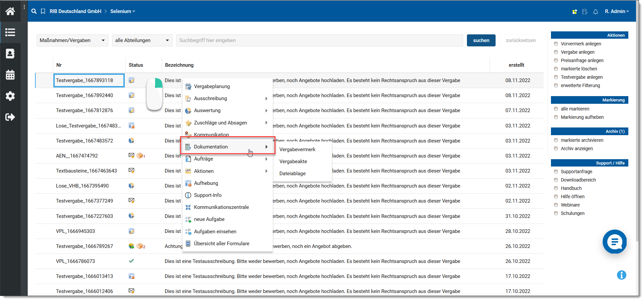Open the notes icon in header
Image resolution: width=644 pixels, height=301 pixels.
coord(585,12)
